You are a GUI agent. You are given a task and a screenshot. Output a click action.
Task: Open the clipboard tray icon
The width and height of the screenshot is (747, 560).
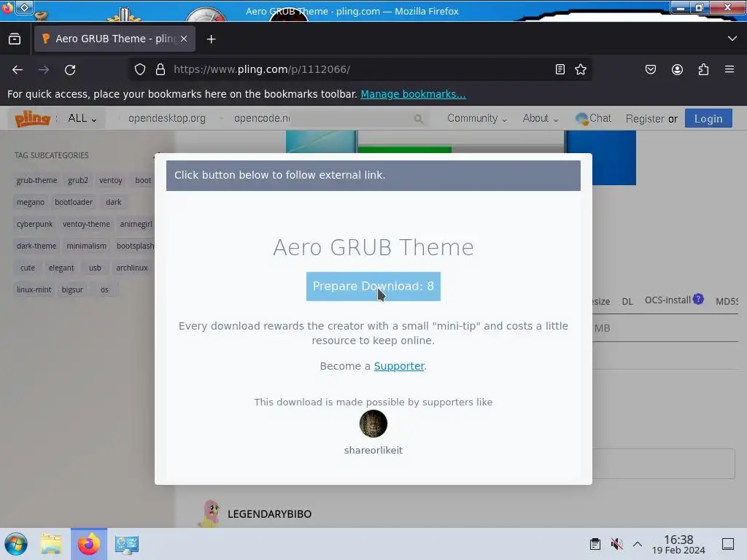[x=595, y=544]
